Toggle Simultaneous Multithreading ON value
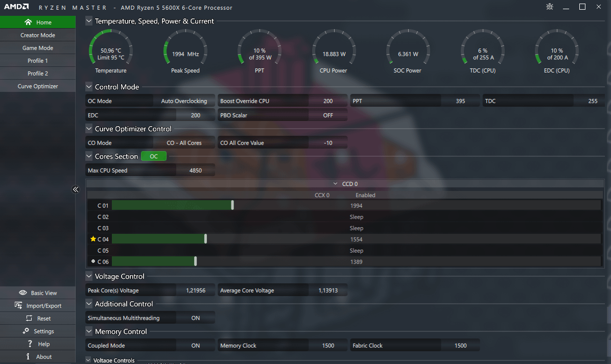611x364 pixels. click(196, 318)
